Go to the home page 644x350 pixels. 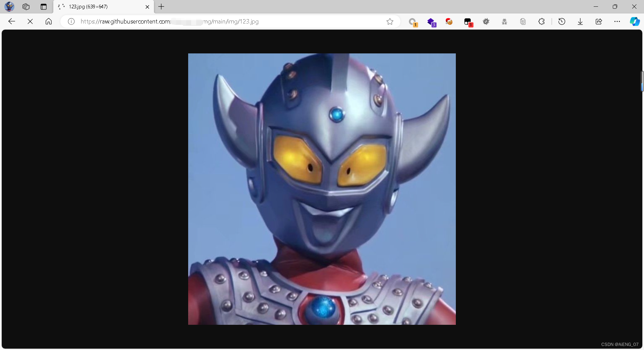pos(49,21)
